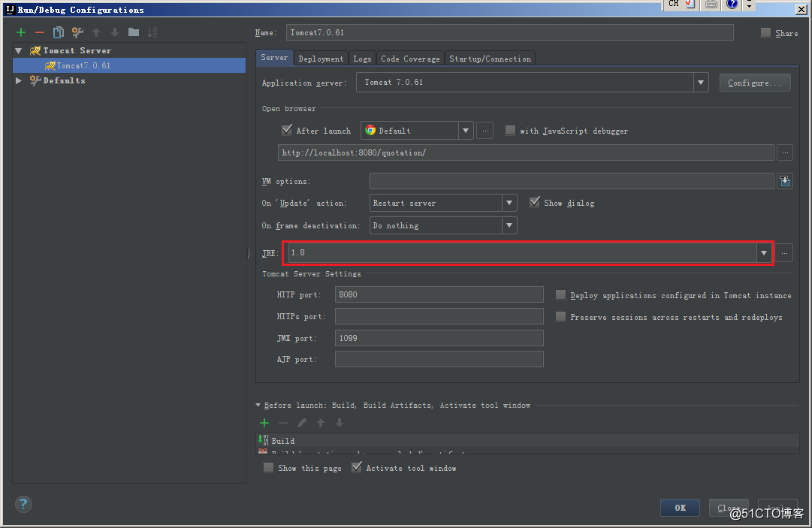Collapse Tomcat Server tree node
This screenshot has width=812, height=528.
coord(19,51)
